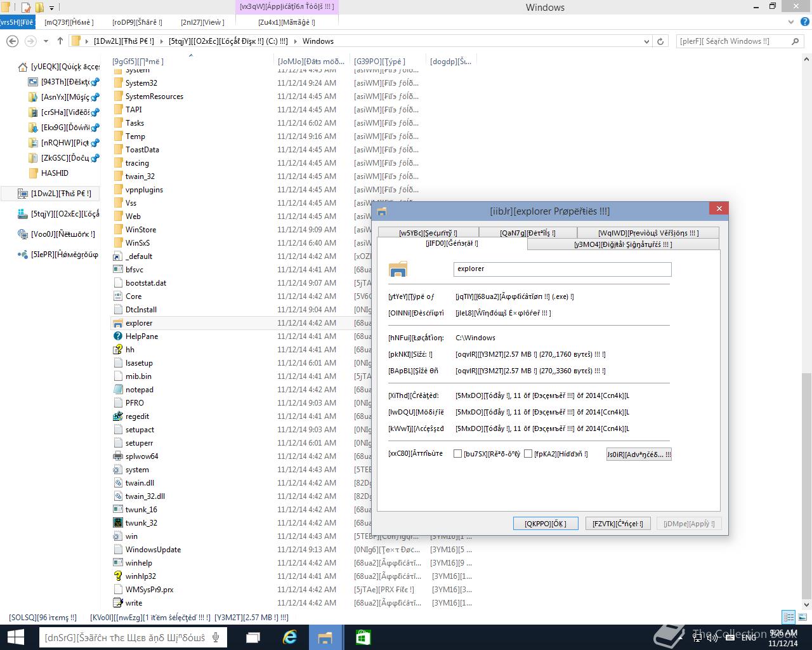Open the Share ribbon tab
Image resolution: width=812 pixels, height=650 pixels.
click(137, 22)
